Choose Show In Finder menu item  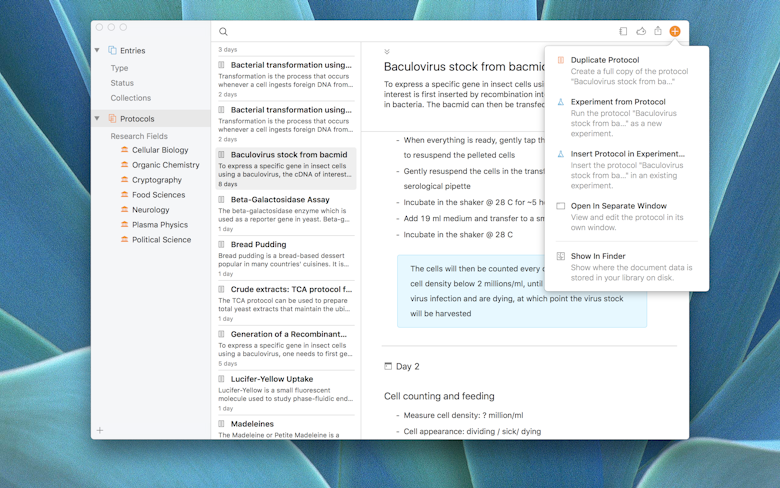(x=627, y=266)
